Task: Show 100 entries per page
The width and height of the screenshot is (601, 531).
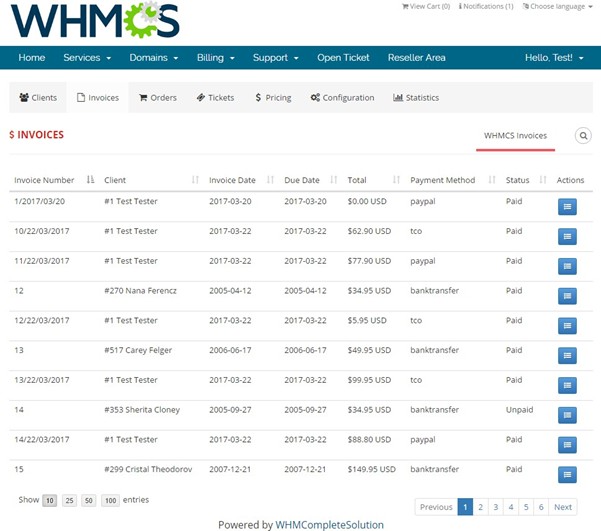Action: pyautogui.click(x=109, y=500)
